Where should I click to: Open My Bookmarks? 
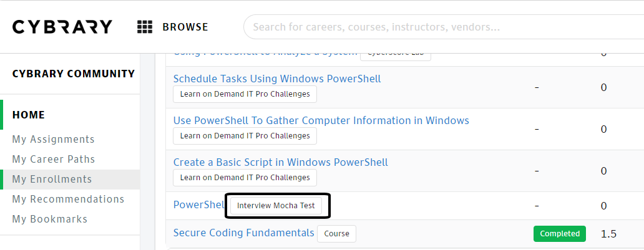50,219
